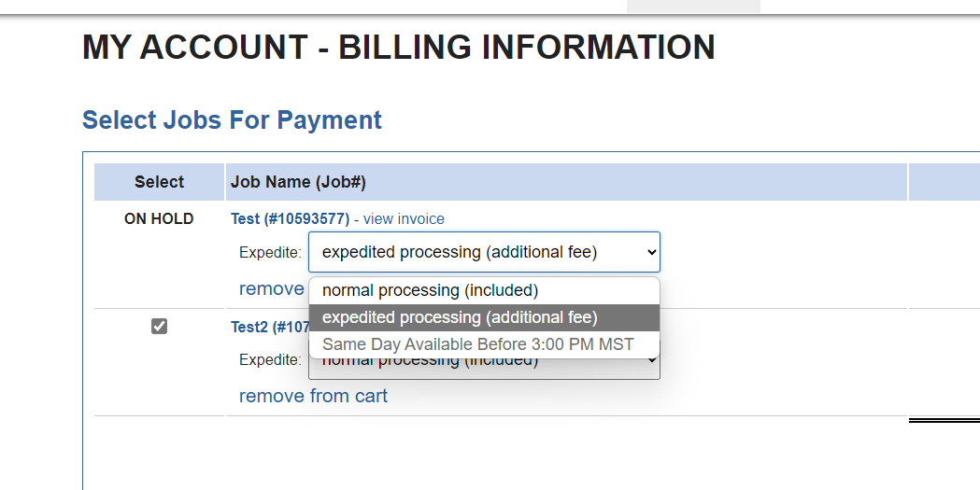
Task: Choose expedited processing (additional fee) option
Action: tap(460, 317)
